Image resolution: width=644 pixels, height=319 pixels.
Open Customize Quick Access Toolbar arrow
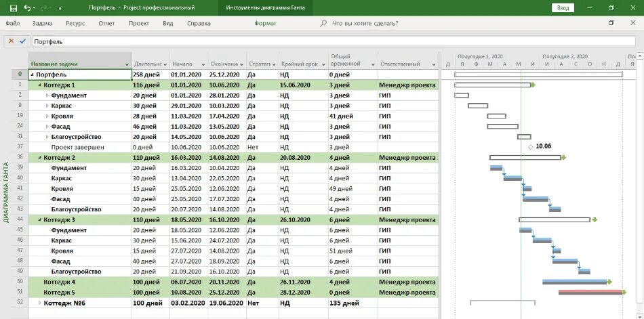pos(60,8)
